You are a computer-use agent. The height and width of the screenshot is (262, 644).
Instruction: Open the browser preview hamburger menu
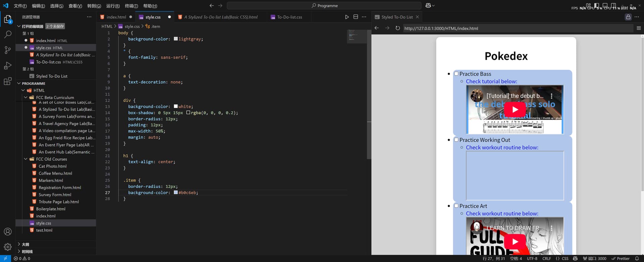tap(639, 28)
